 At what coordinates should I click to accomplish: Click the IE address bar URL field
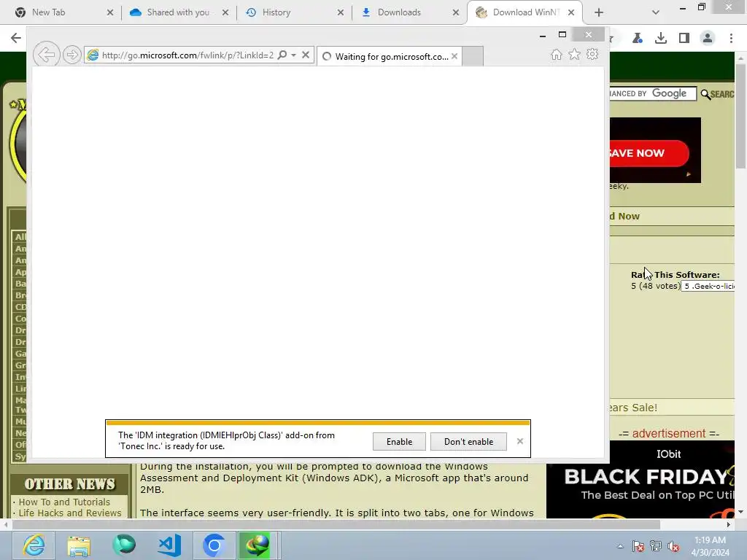[x=187, y=55]
